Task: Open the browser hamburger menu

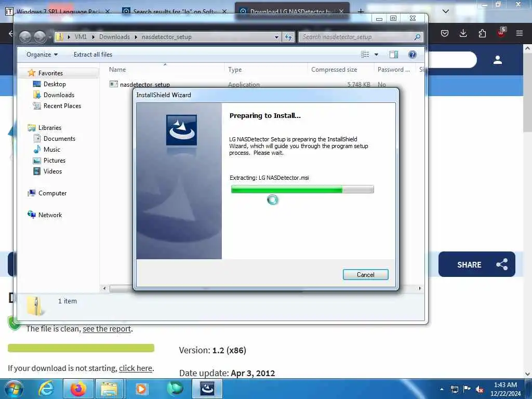Action: point(520,33)
